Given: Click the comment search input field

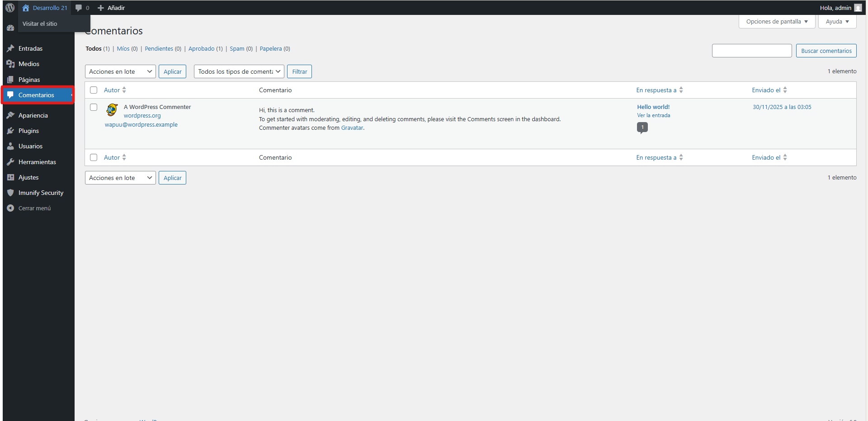Looking at the screenshot, I should [751, 51].
